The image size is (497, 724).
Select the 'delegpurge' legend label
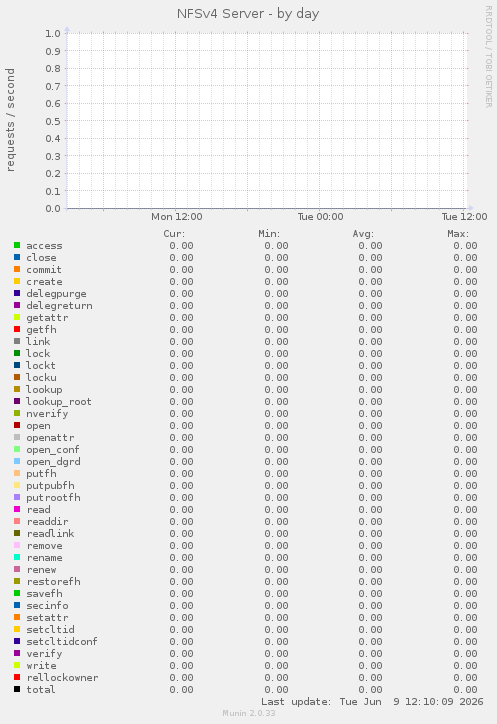tap(56, 294)
